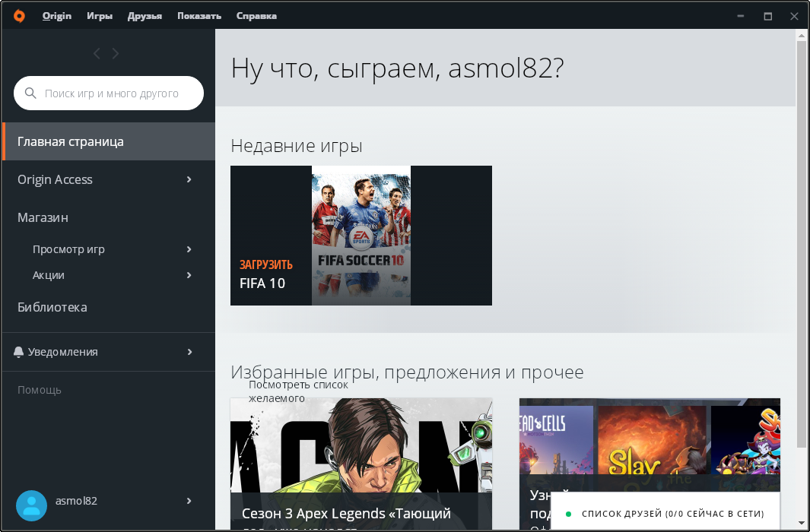Click the search games input field
This screenshot has height=532, width=810.
pyautogui.click(x=109, y=93)
